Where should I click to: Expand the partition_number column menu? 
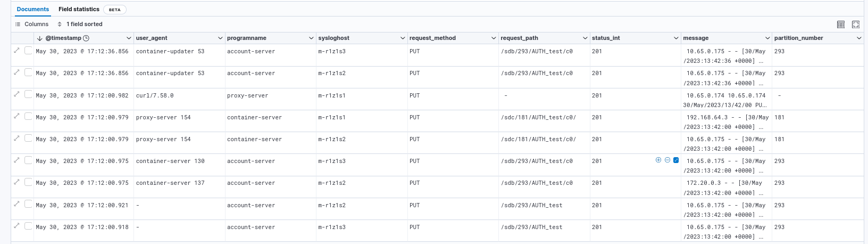[x=859, y=38]
